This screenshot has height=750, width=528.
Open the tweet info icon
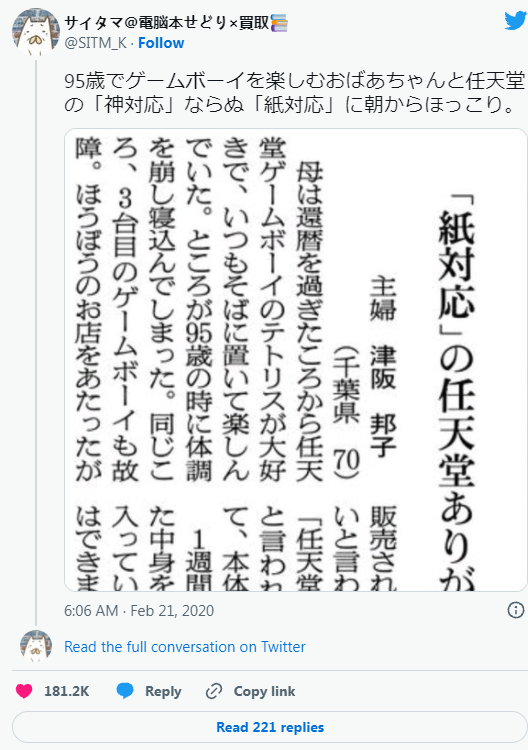click(515, 610)
